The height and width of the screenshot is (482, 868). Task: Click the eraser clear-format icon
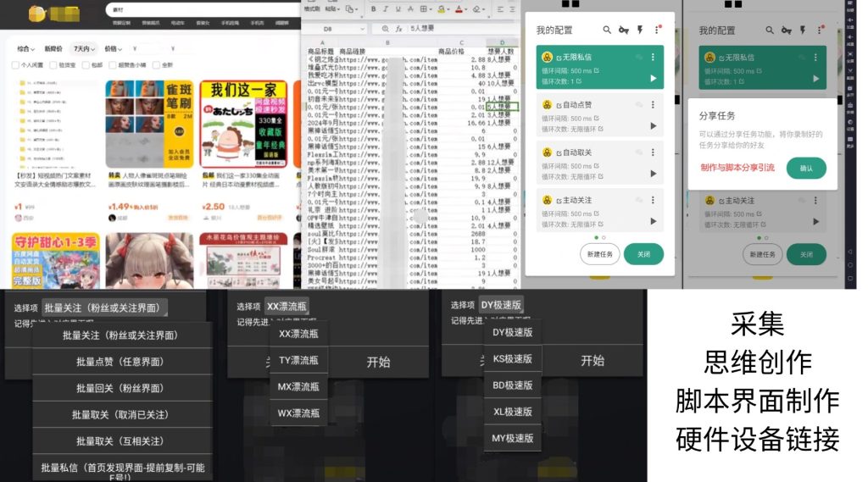476,8
